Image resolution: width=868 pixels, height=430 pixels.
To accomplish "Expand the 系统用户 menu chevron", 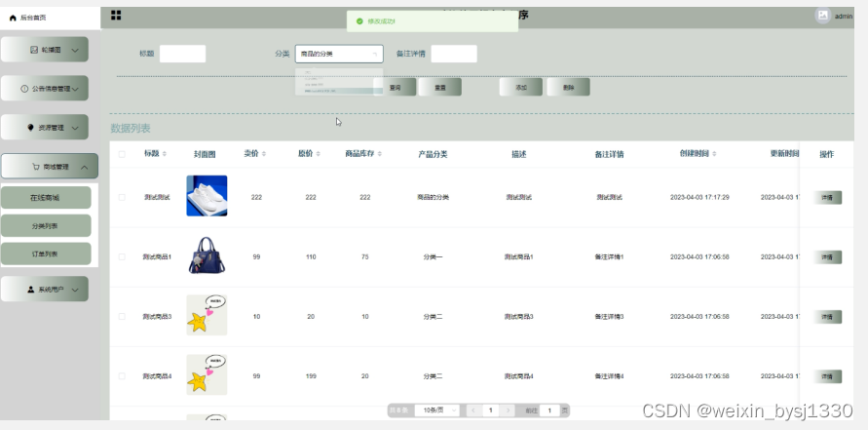I will (75, 290).
